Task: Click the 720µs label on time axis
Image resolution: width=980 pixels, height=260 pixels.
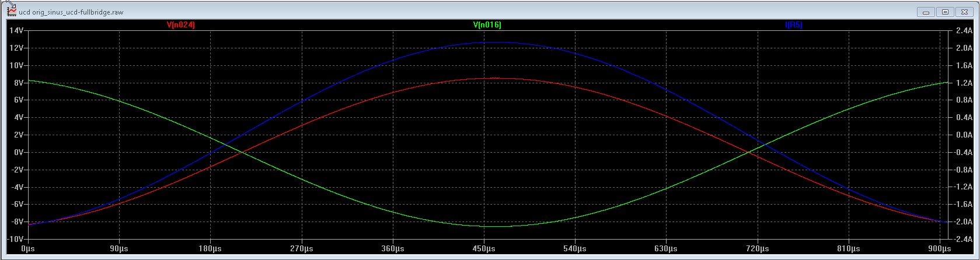Action: pyautogui.click(x=757, y=249)
